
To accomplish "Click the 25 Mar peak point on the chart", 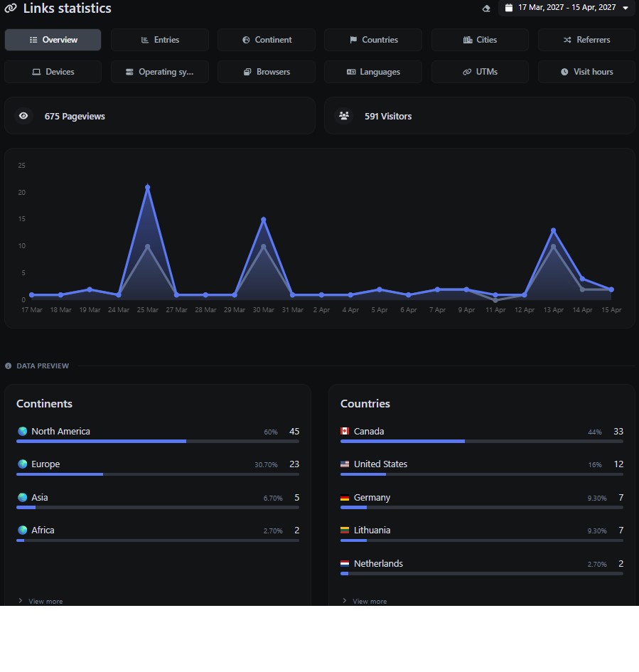I will click(x=148, y=186).
